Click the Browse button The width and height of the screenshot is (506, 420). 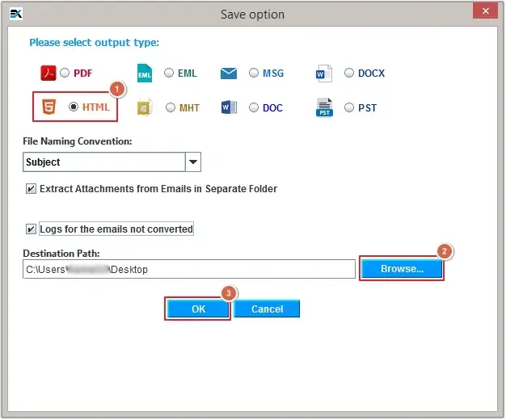click(x=402, y=269)
